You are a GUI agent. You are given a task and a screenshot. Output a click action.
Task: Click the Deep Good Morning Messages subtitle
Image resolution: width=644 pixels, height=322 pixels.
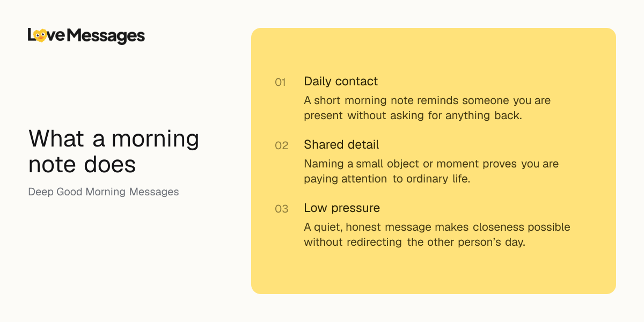point(104,192)
